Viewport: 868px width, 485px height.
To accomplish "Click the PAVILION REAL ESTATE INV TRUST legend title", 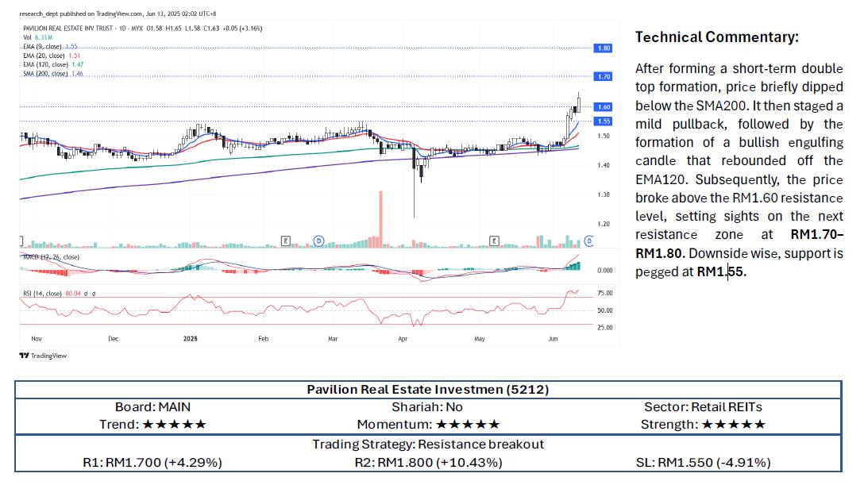I will [x=68, y=29].
